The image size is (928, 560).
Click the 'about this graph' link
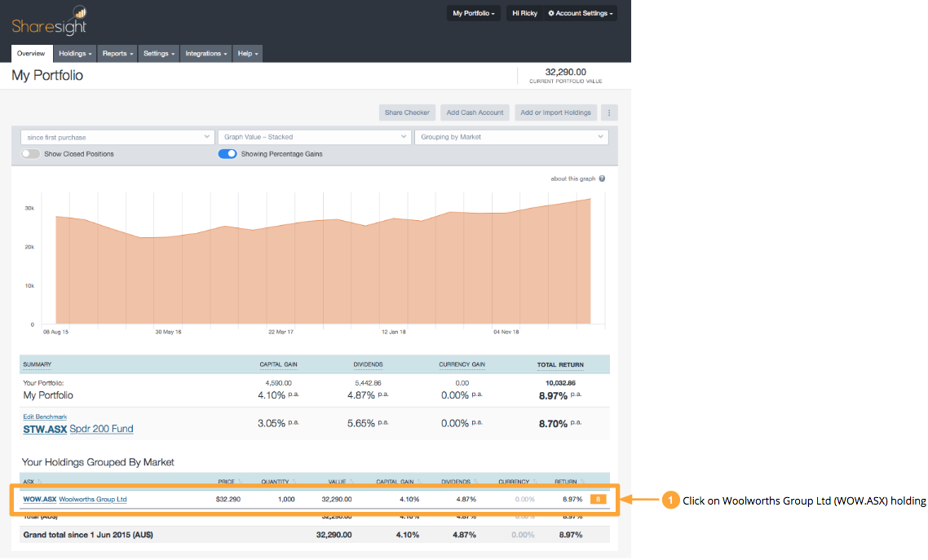(x=572, y=179)
